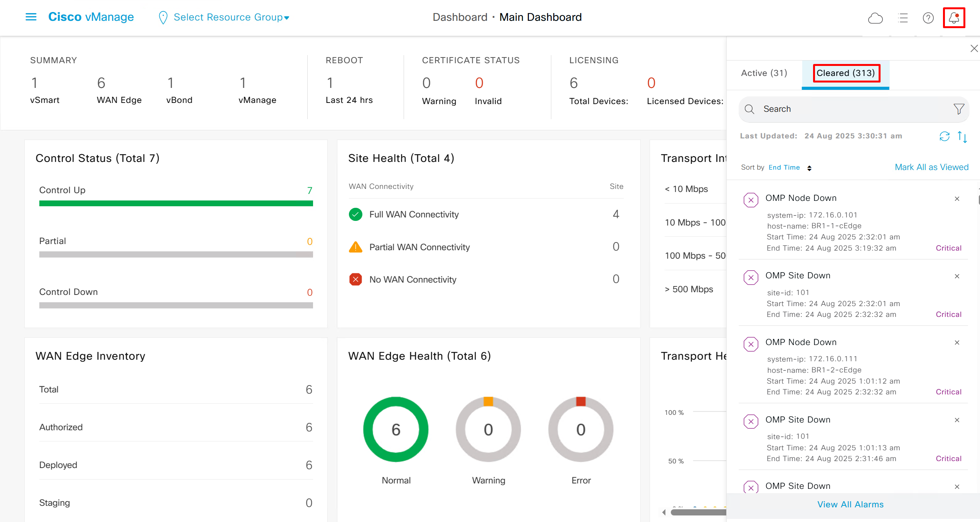The height and width of the screenshot is (522, 980).
Task: Click the green Control Up bar
Action: pyautogui.click(x=176, y=203)
